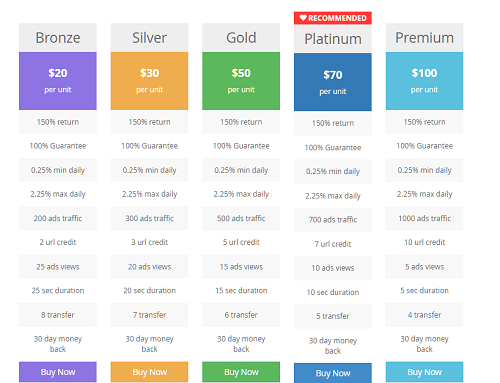
Task: Click the red Recommended ribbon label
Action: (x=333, y=18)
